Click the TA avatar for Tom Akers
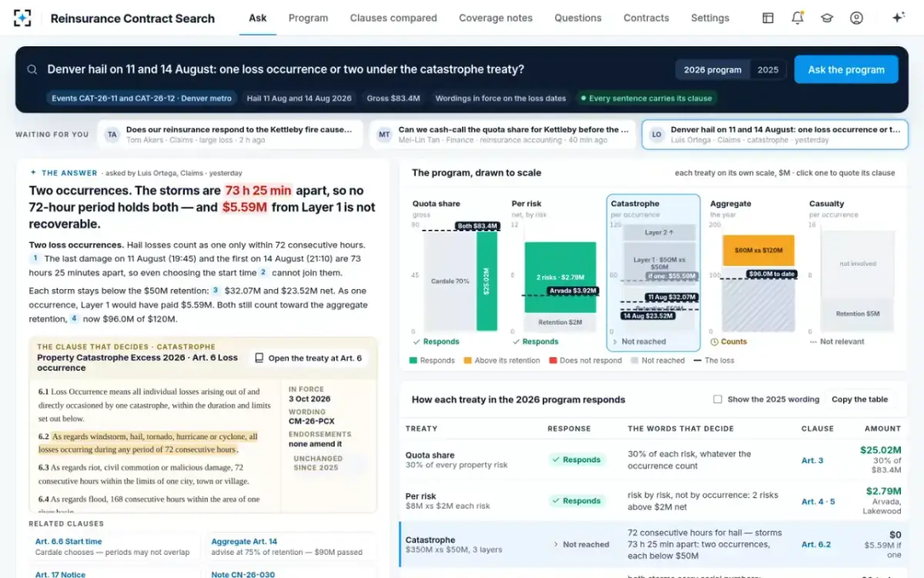Viewport: 924px width, 578px height. (x=112, y=134)
